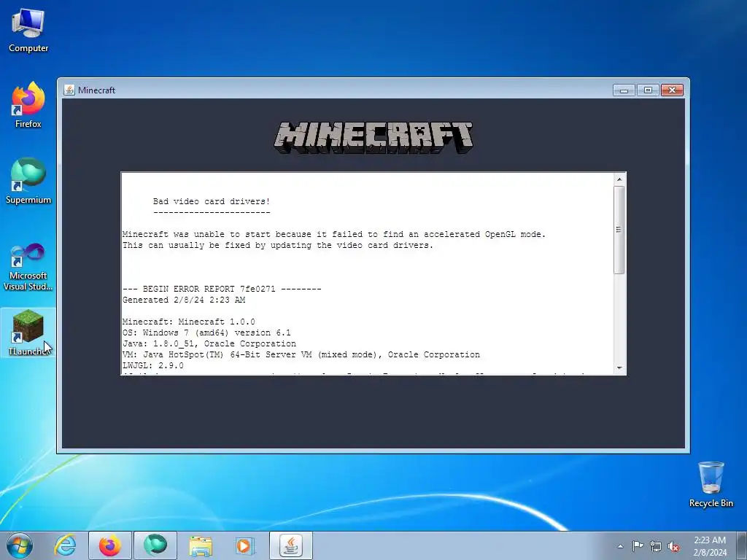
Task: Click the Show Desktop strip
Action: 742,545
